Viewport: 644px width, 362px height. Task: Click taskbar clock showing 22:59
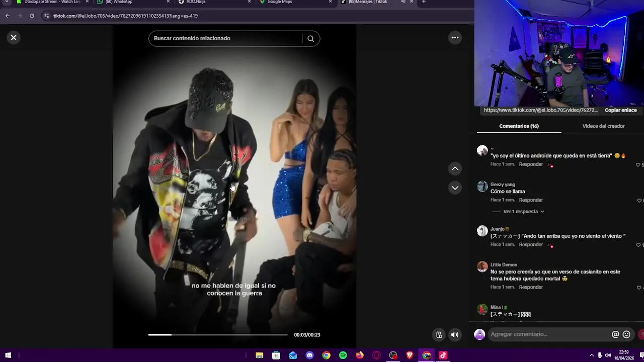[624, 355]
